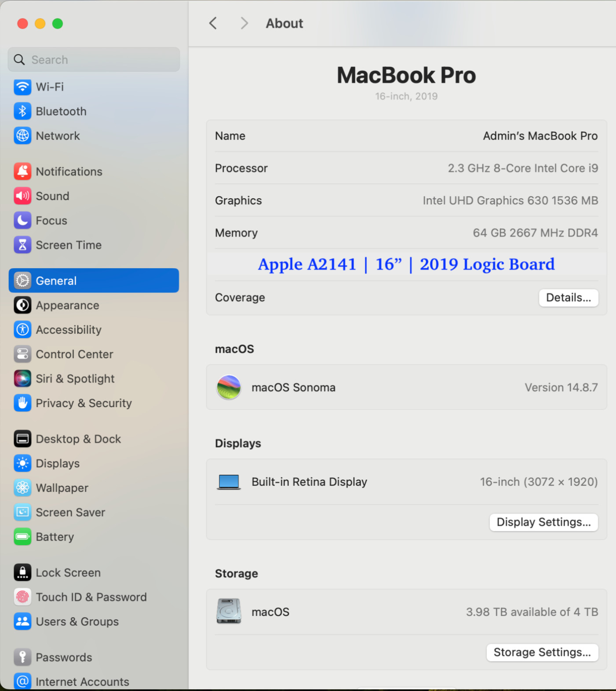This screenshot has height=691, width=616.
Task: Click the macOS Sonoma logo icon
Action: pos(229,387)
